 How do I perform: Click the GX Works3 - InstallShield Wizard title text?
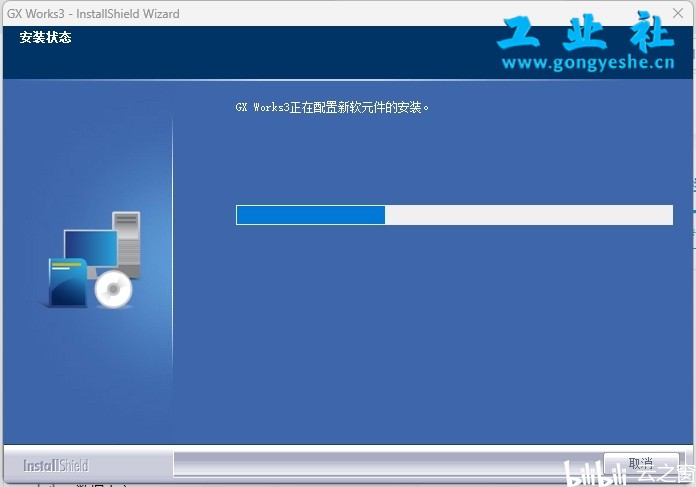93,14
